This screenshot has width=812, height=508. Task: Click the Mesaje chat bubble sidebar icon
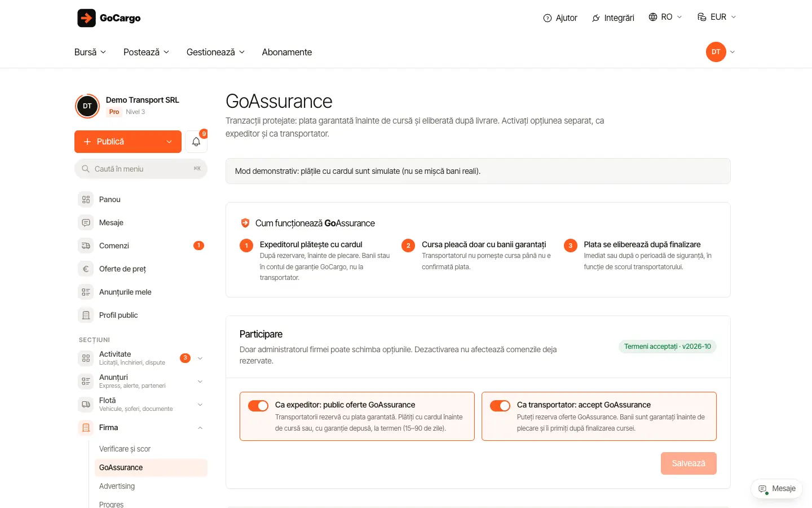(86, 222)
